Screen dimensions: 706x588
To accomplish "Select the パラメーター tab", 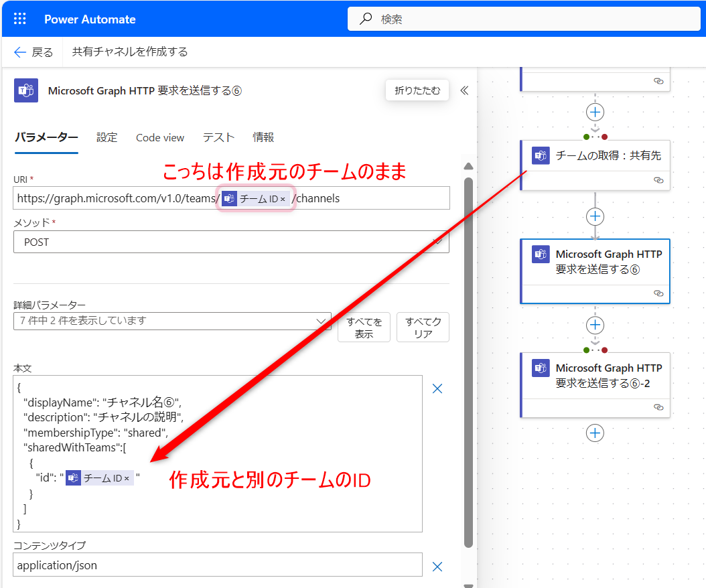I will [x=46, y=137].
